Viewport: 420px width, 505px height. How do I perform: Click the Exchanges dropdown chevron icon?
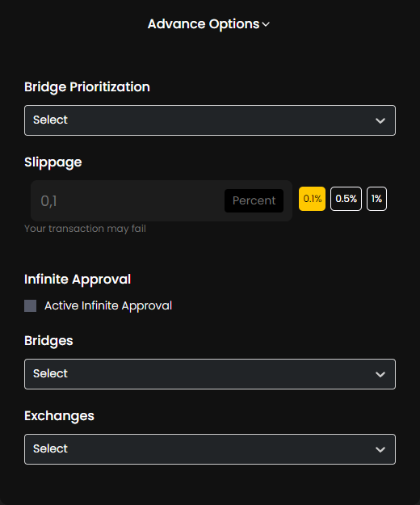point(380,449)
